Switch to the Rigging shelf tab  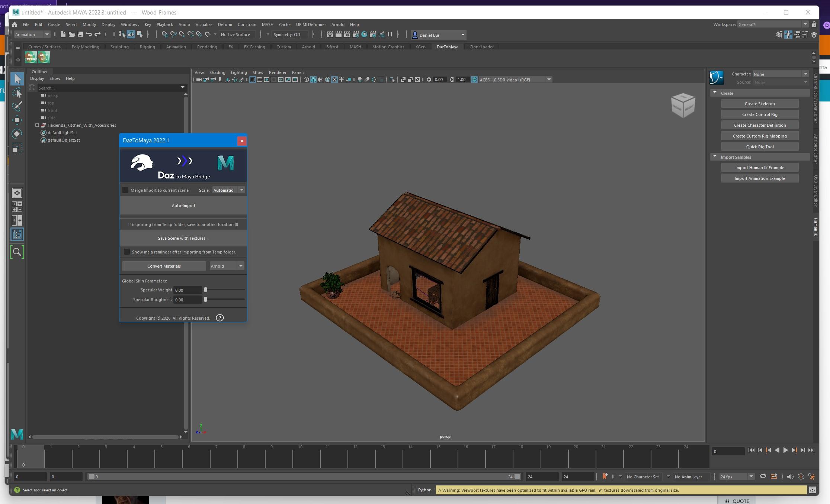click(147, 46)
